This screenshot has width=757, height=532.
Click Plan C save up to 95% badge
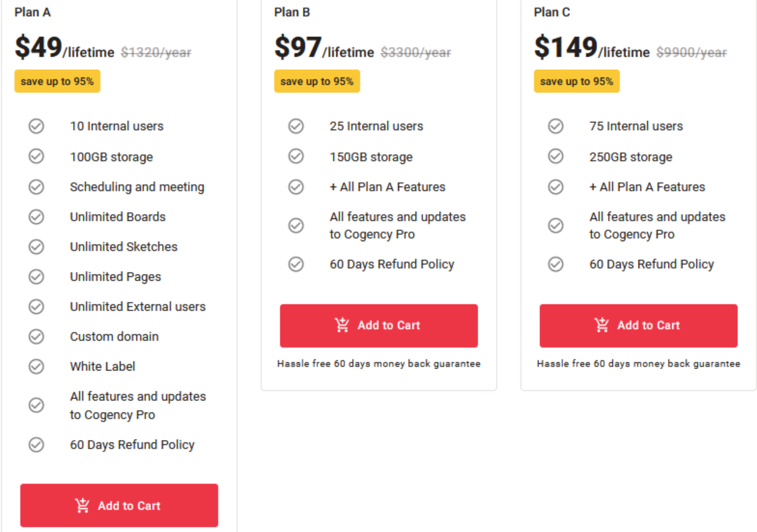[577, 81]
